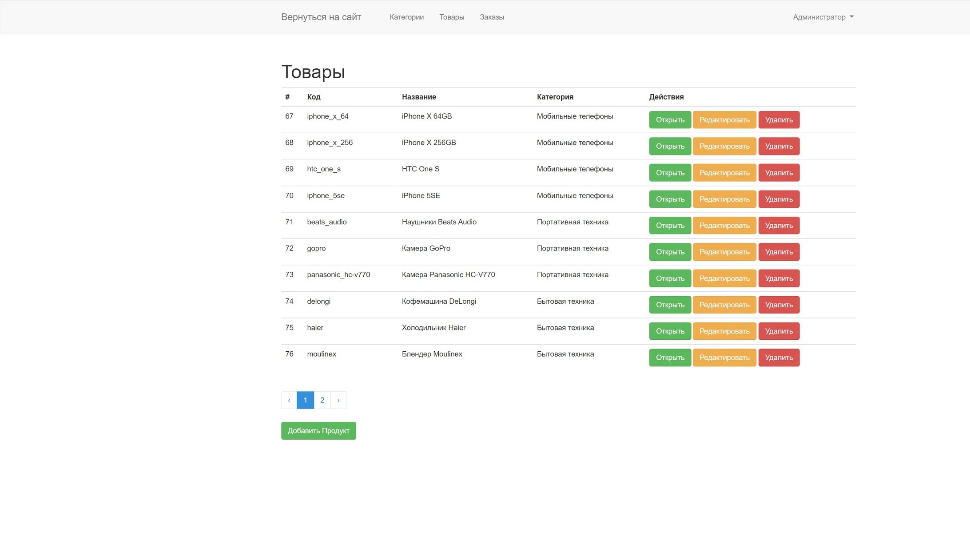Image resolution: width=970 pixels, height=560 pixels.
Task: Click Вернуться на сайт link
Action: tap(321, 17)
